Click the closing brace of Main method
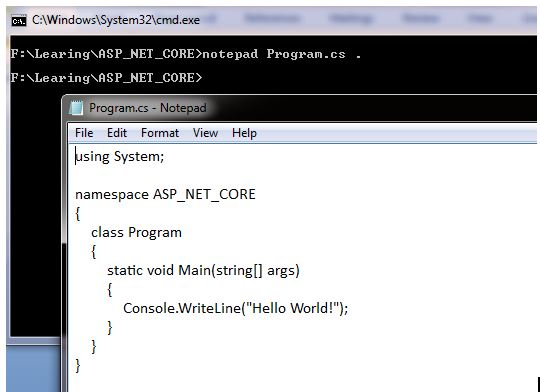Viewport: 540px width, 392px height. point(110,328)
